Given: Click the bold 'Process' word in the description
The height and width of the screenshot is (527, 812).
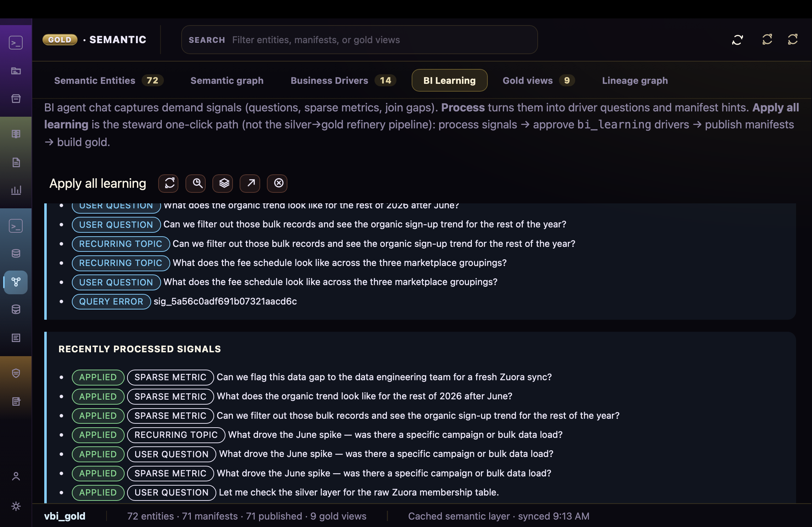Looking at the screenshot, I should 463,108.
